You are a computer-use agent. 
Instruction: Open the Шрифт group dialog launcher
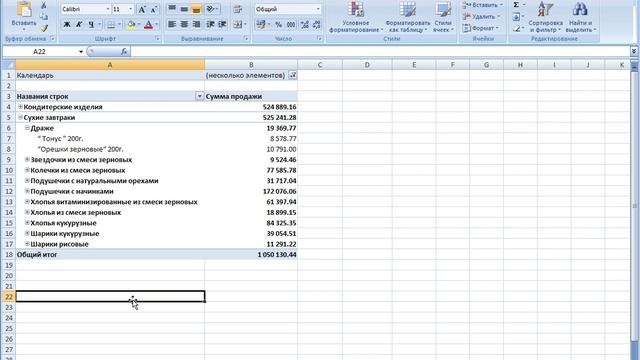(158, 39)
